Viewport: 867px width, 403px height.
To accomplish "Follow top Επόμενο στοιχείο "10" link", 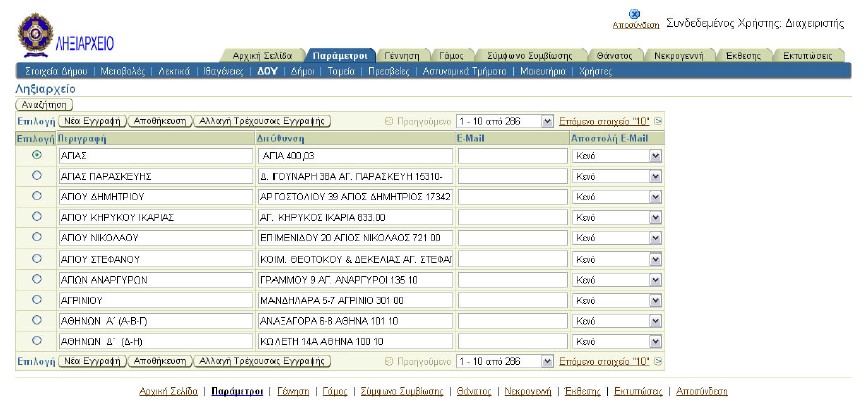I will (x=604, y=121).
